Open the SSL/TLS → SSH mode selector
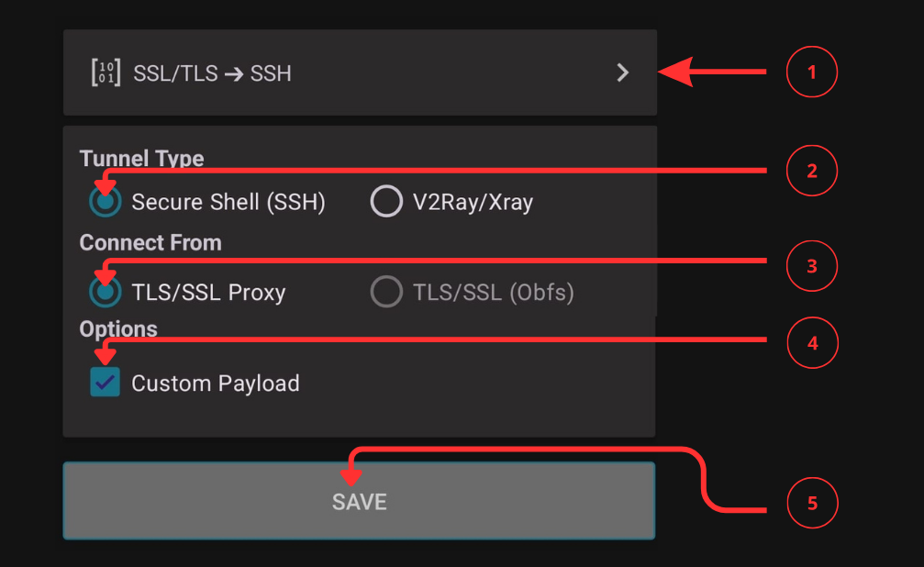The image size is (924, 567). click(360, 73)
